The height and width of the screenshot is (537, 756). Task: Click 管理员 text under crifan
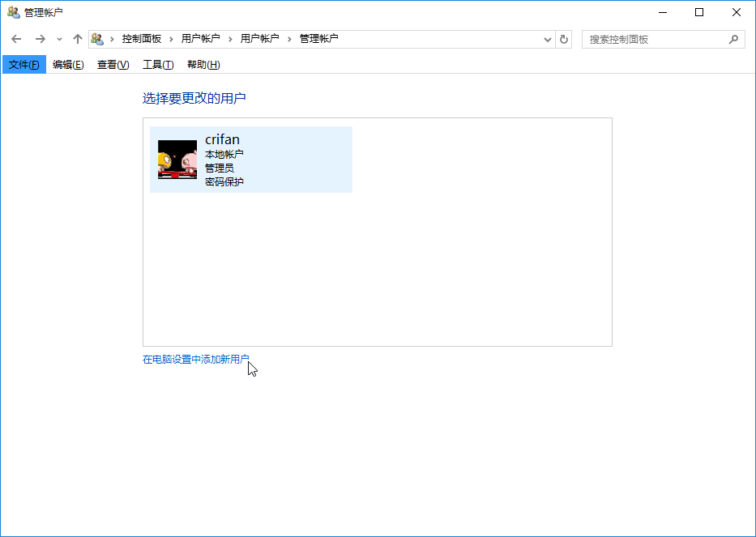click(x=220, y=168)
